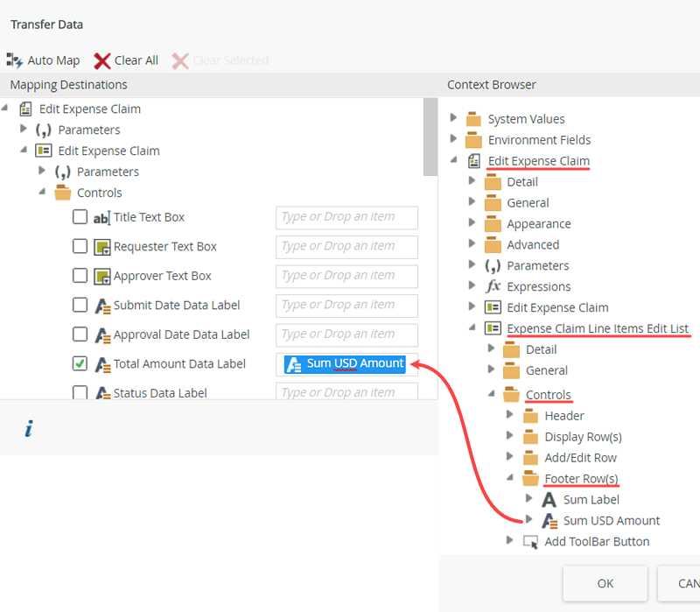Viewport: 700px width, 612px height.
Task: Enable the Submit Date Data Label checkbox
Action: tap(80, 306)
